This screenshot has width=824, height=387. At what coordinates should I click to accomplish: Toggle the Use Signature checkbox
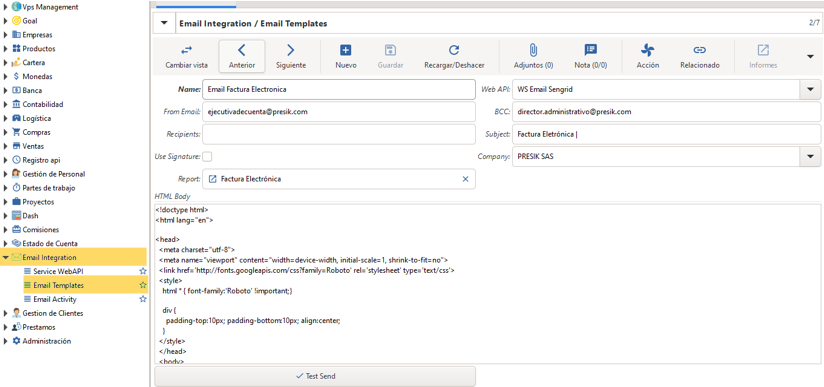pos(208,157)
